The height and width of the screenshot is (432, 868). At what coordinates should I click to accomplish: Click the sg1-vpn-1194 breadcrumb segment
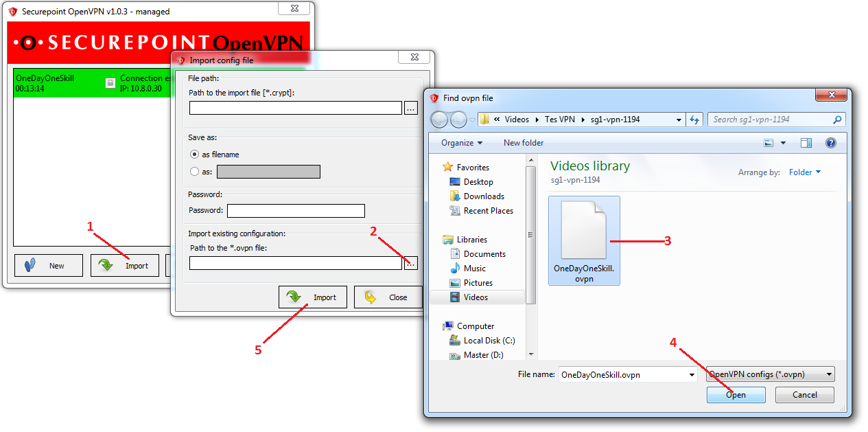(x=615, y=120)
